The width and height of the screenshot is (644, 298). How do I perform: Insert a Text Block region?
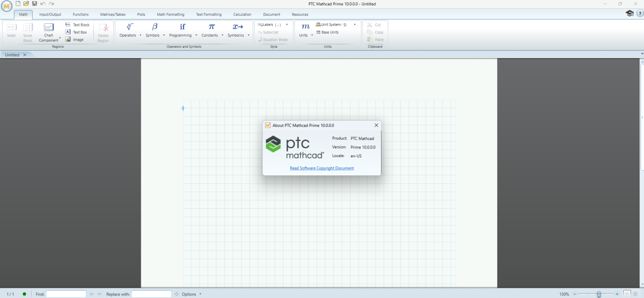click(78, 25)
